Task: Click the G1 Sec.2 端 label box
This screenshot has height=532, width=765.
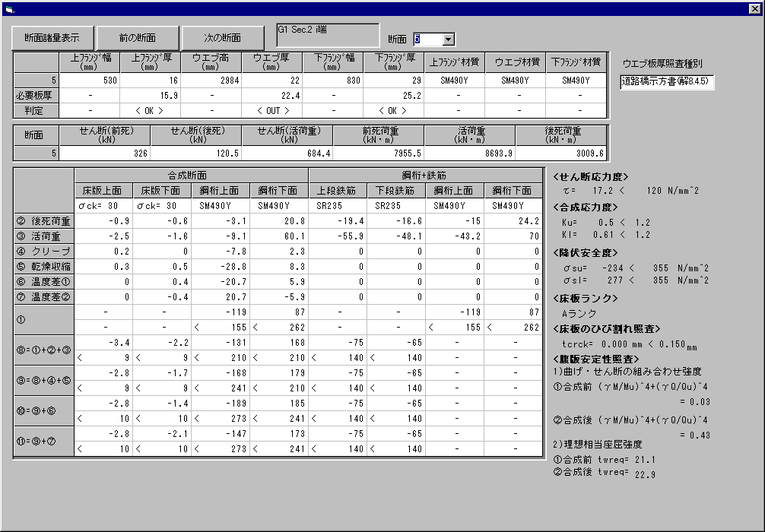Action: 327,35
